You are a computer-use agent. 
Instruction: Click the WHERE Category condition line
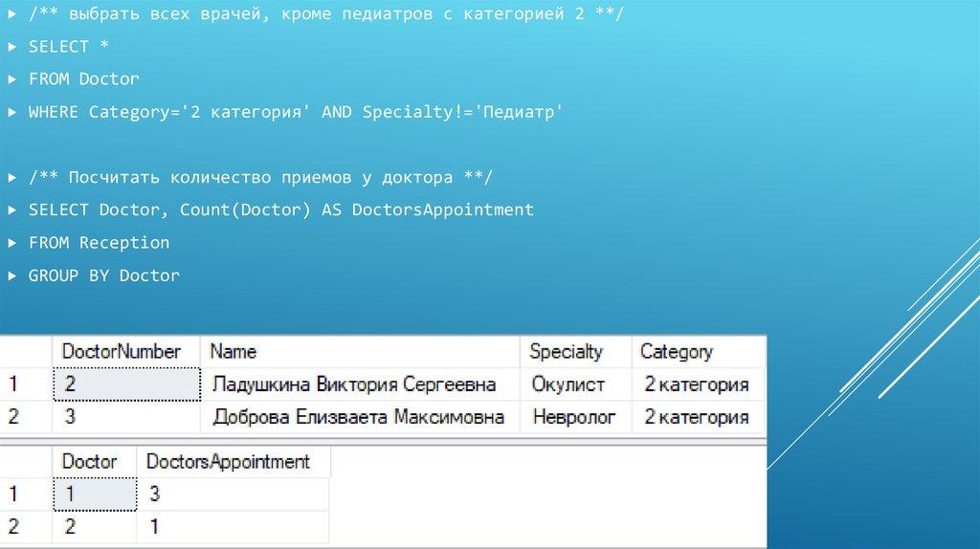tap(296, 112)
